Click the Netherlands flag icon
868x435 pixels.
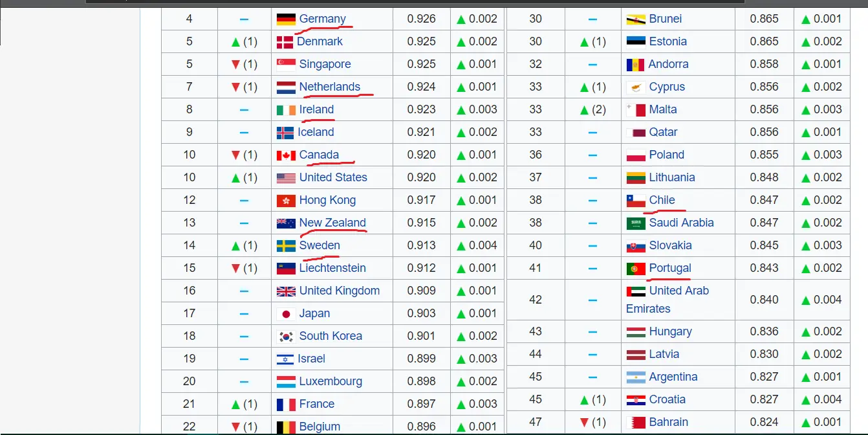click(x=286, y=87)
